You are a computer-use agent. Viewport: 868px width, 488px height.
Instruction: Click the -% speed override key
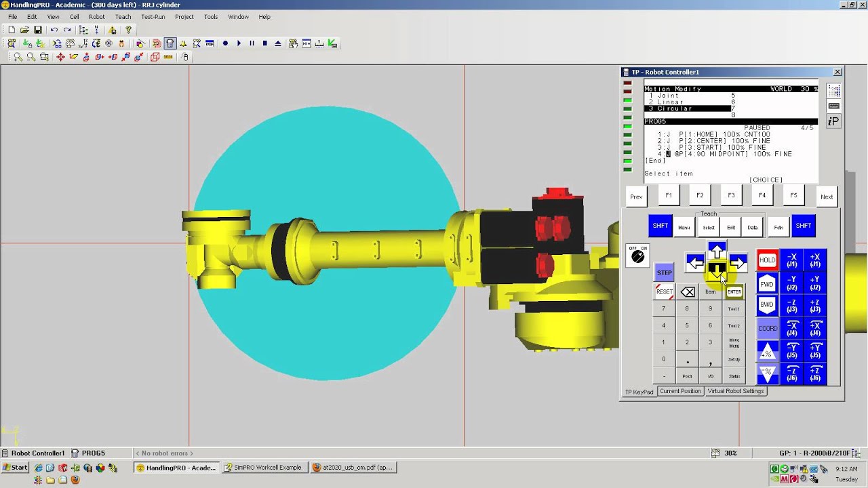[x=768, y=373]
